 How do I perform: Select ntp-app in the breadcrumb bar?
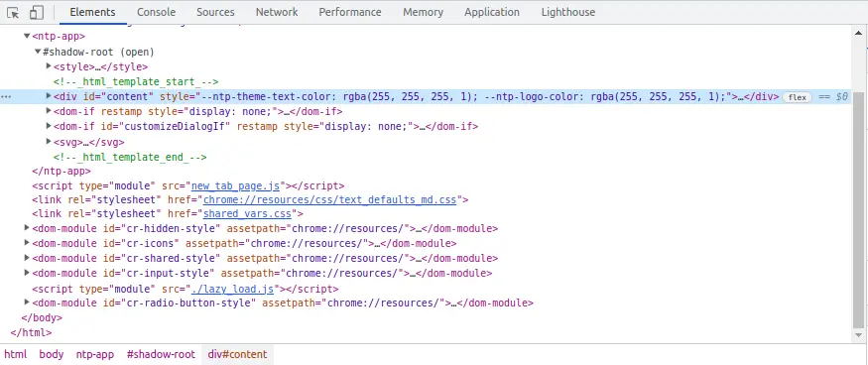[95, 354]
